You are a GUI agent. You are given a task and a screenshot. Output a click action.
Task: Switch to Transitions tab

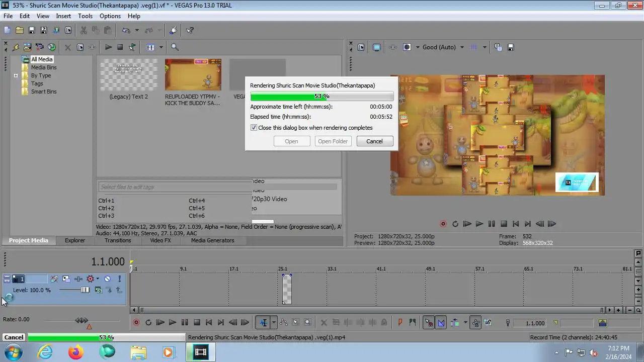118,240
